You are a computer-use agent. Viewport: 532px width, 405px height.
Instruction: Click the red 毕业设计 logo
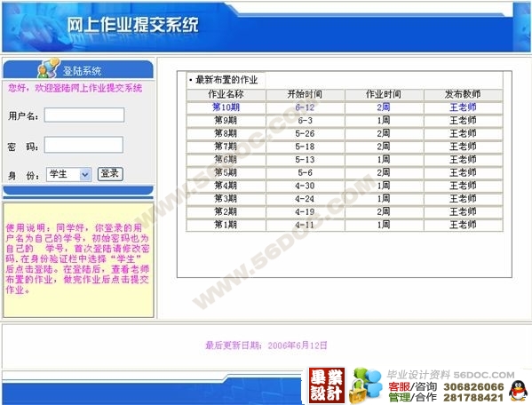[326, 385]
